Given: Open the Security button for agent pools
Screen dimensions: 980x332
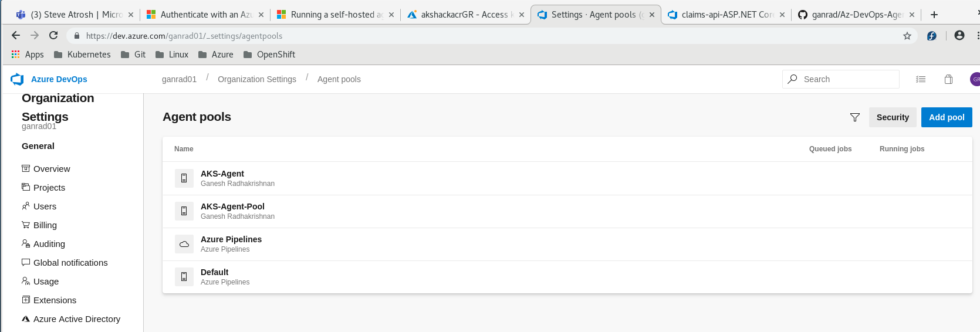Looking at the screenshot, I should (893, 117).
